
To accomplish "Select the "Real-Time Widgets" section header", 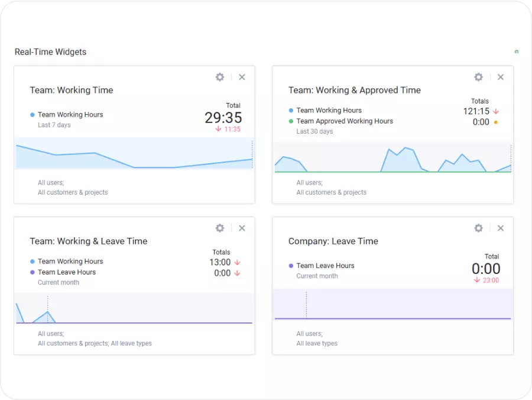I will pyautogui.click(x=50, y=52).
